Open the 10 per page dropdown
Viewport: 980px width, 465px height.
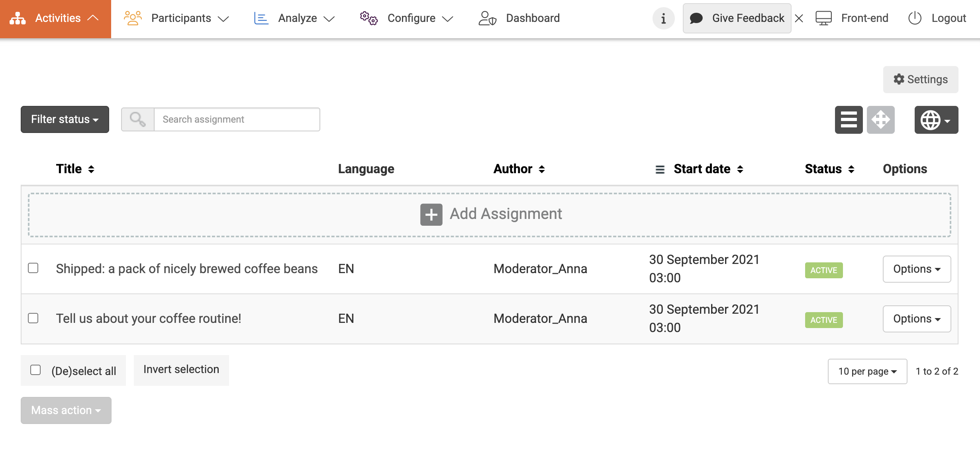[x=867, y=371]
